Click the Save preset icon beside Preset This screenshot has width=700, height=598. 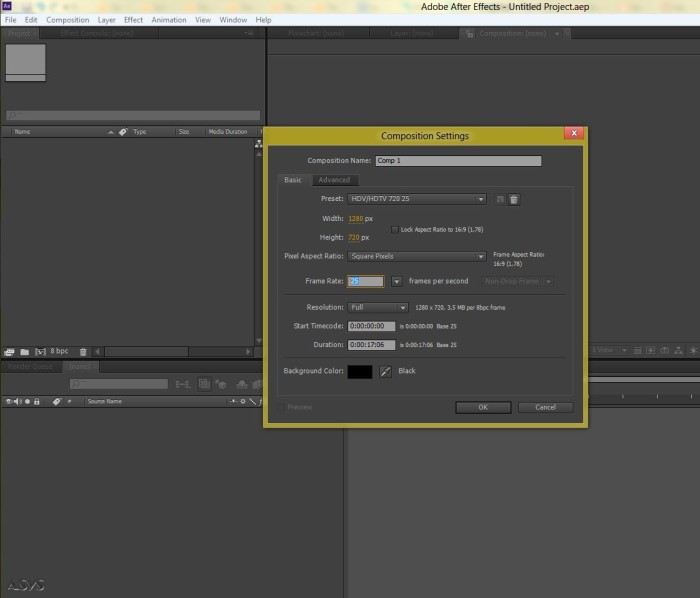(x=500, y=199)
